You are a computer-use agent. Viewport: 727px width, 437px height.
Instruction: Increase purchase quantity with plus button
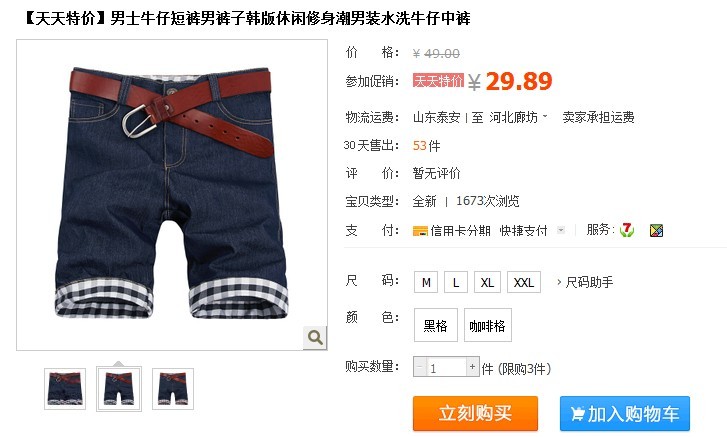472,367
